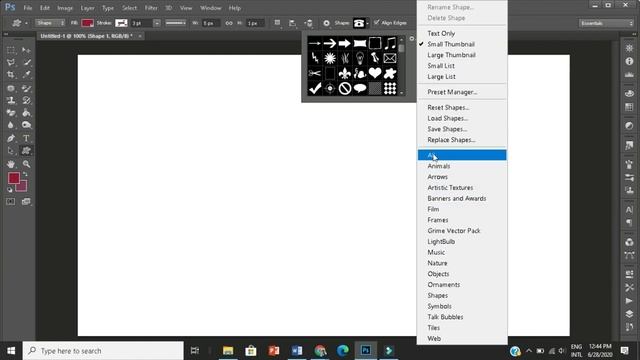Viewport: 640px width, 360px height.
Task: Open the Stroke color dropdown
Action: tap(121, 23)
